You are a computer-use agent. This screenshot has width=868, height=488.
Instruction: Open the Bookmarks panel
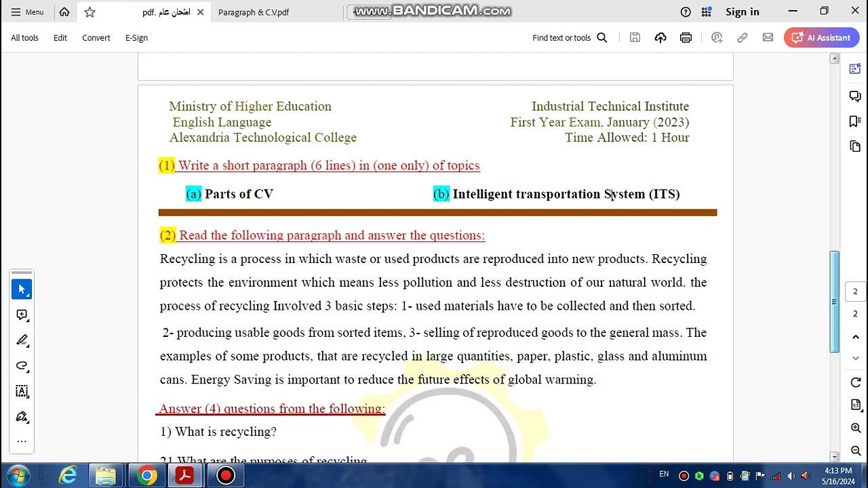pyautogui.click(x=855, y=121)
